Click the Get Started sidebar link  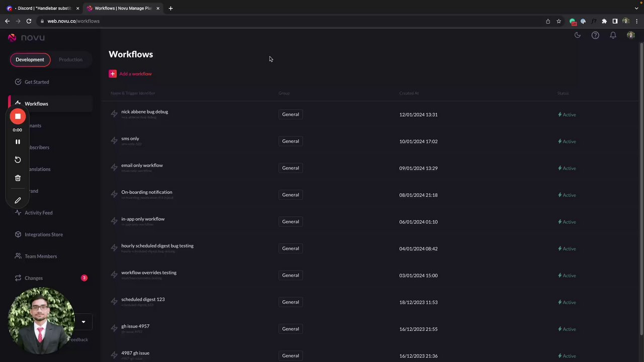37,82
